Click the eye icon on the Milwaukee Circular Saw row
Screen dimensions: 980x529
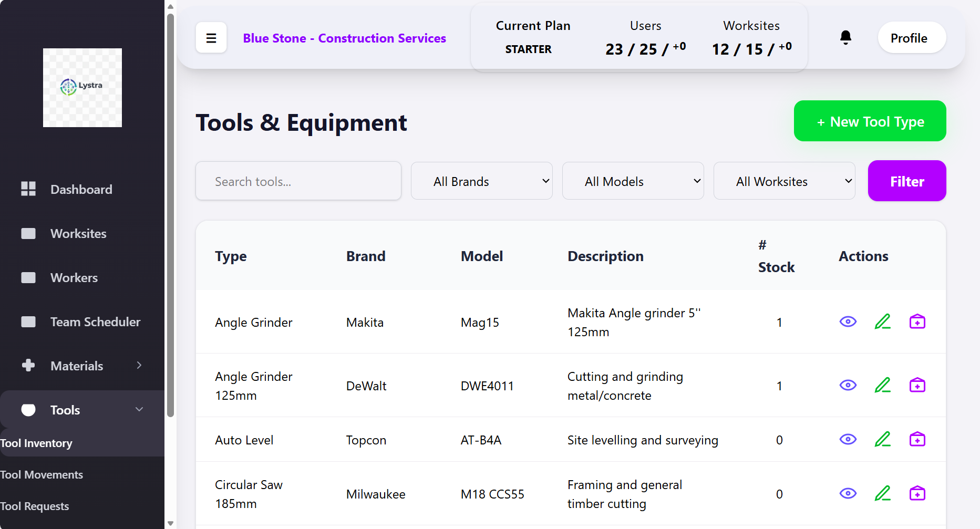coord(848,493)
